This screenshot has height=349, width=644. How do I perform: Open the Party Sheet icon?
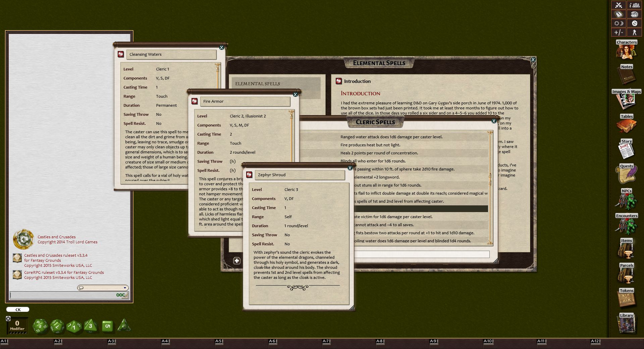pos(634,5)
